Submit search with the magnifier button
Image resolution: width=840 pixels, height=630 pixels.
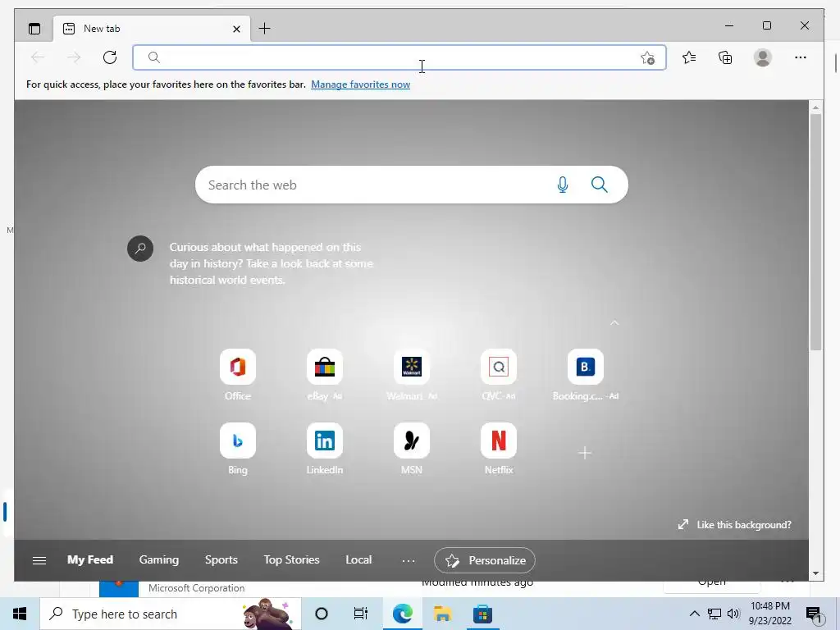tap(599, 185)
